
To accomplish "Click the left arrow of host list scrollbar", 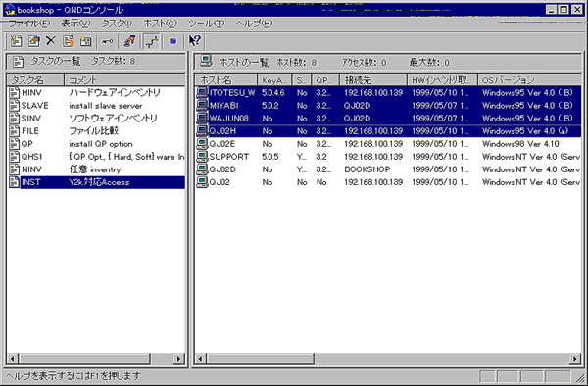I will point(200,359).
